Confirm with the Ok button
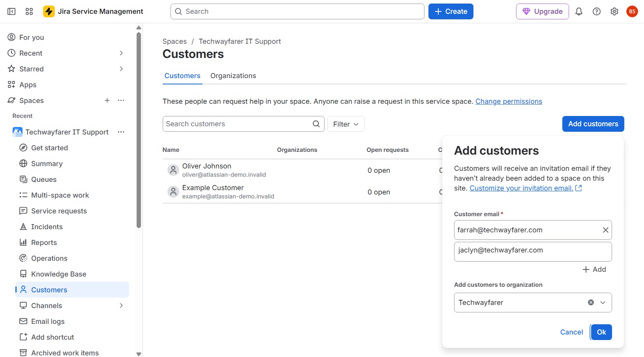 click(601, 332)
